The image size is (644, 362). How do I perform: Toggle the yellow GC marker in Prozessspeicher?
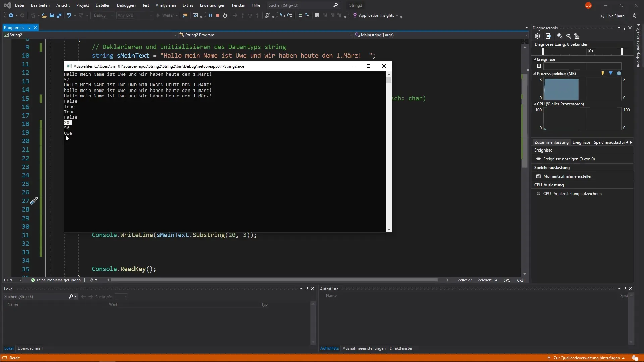click(603, 73)
